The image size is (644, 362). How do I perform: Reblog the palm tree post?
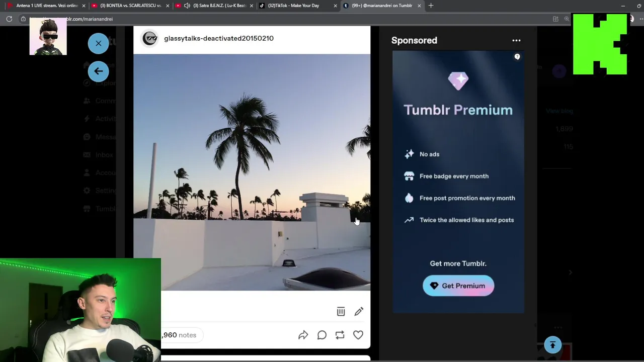pyautogui.click(x=340, y=335)
